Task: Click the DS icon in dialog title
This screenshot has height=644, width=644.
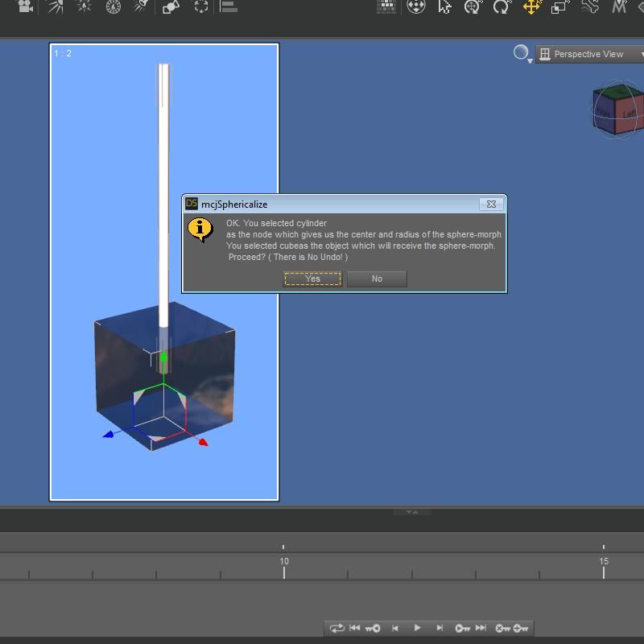Action: click(x=192, y=204)
